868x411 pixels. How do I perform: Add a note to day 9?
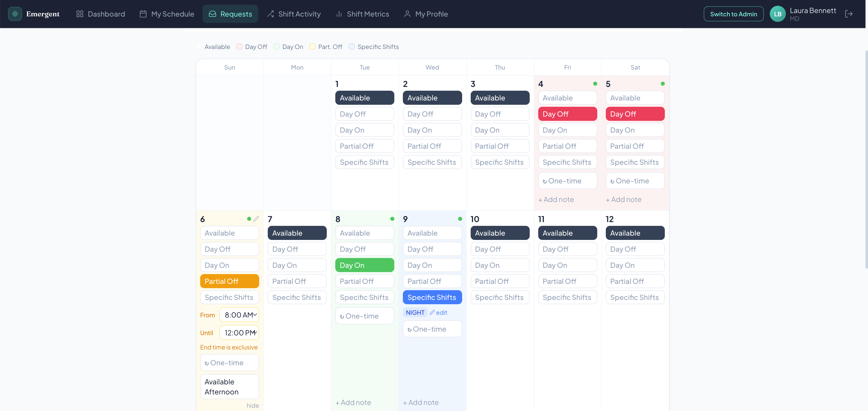click(421, 402)
